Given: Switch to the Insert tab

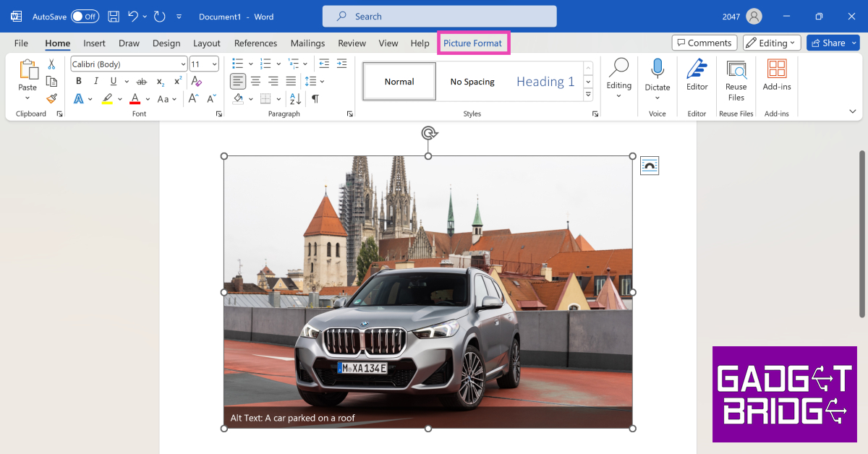Looking at the screenshot, I should coord(94,43).
